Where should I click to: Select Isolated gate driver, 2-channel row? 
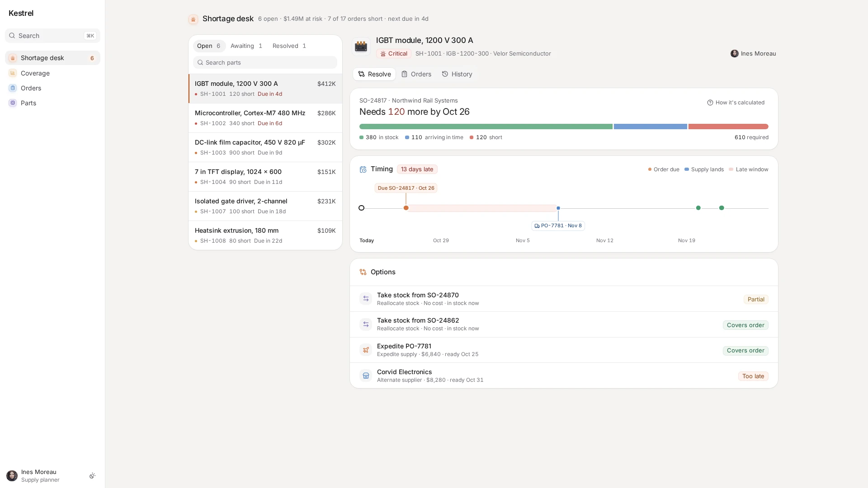coord(265,206)
